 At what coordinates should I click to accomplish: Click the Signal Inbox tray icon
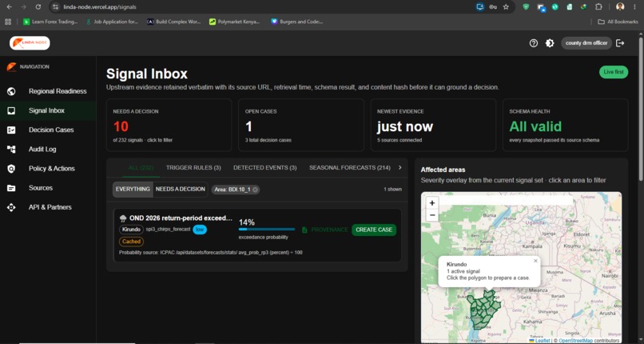11,110
